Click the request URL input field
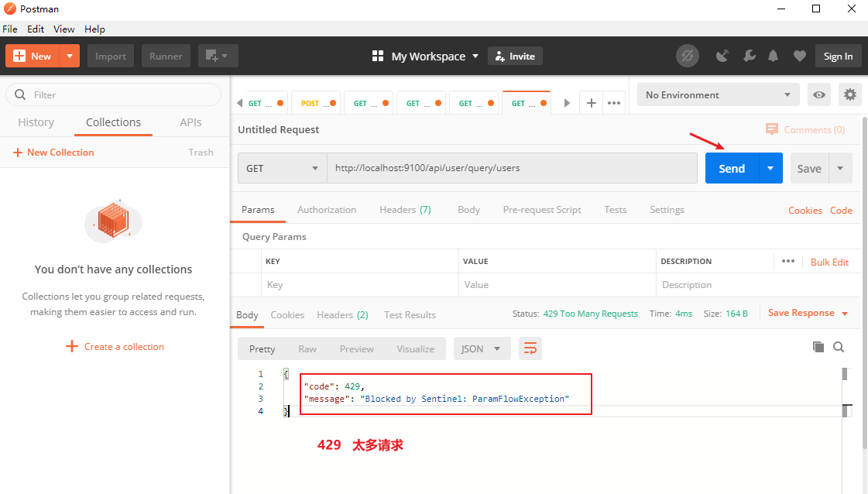Image resolution: width=868 pixels, height=494 pixels. point(512,168)
